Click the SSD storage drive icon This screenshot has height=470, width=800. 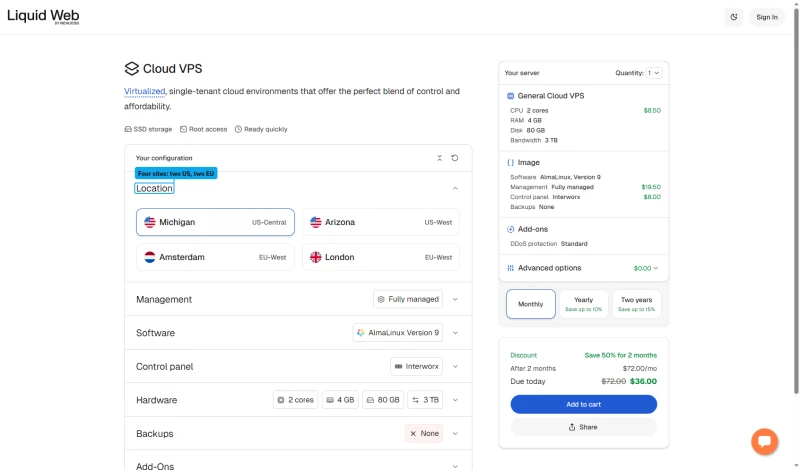(x=128, y=130)
